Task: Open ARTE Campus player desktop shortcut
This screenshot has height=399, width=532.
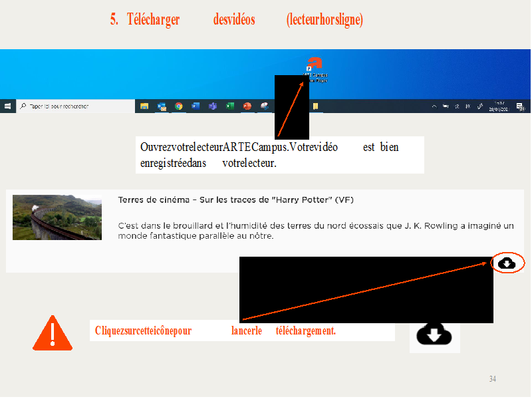Action: (x=315, y=64)
